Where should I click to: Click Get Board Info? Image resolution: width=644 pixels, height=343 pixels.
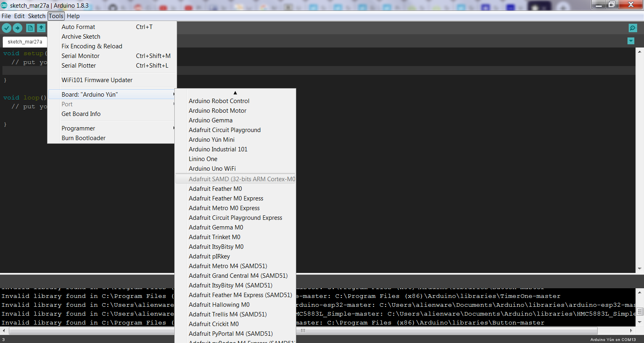[112, 114]
